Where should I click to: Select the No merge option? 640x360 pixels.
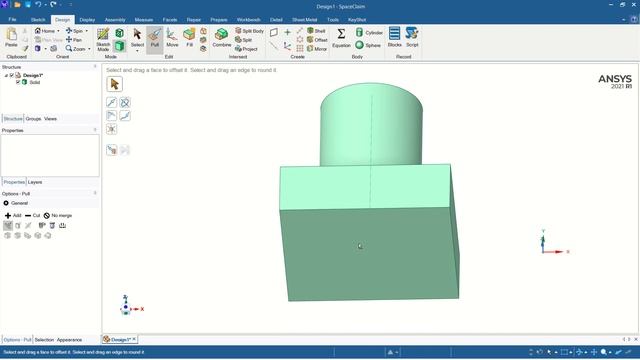tap(58, 215)
